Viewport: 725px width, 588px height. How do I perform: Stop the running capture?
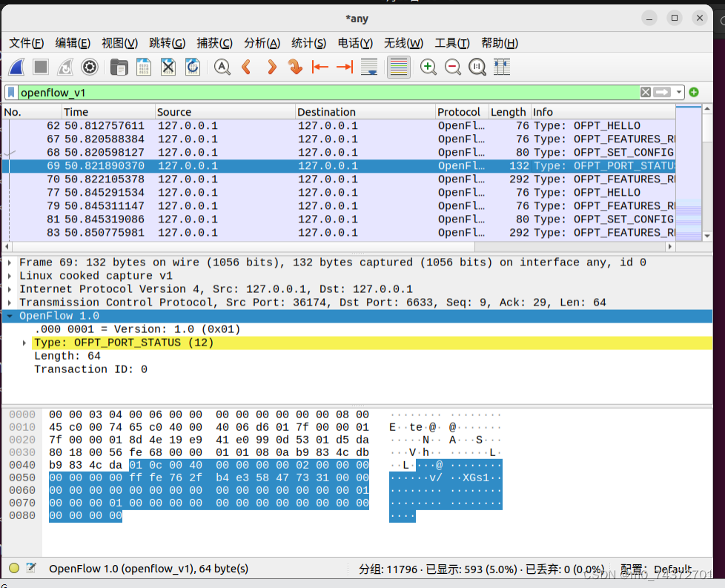click(40, 67)
